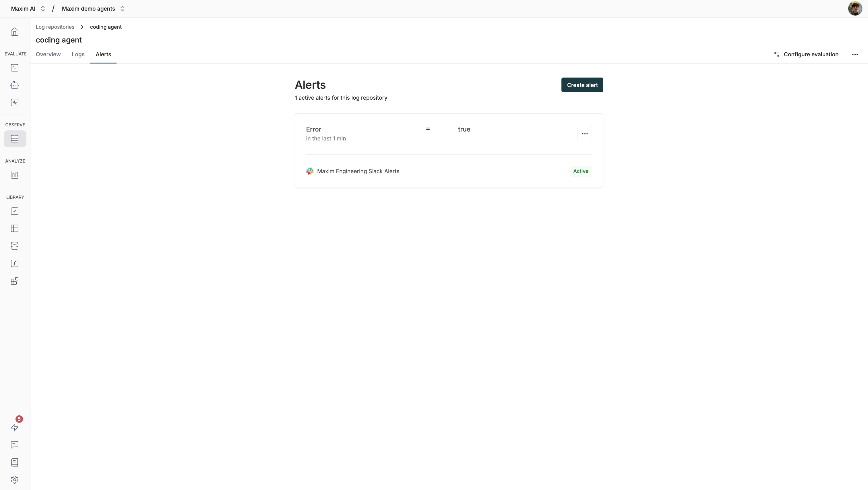Open the three-dot menu on the Error alert
868x490 pixels.
(585, 134)
